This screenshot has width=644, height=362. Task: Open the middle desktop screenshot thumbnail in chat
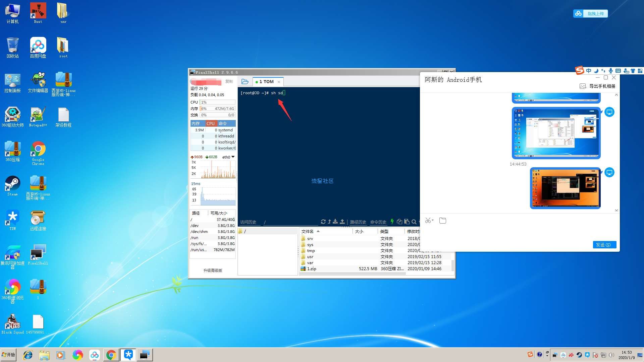pos(556,133)
